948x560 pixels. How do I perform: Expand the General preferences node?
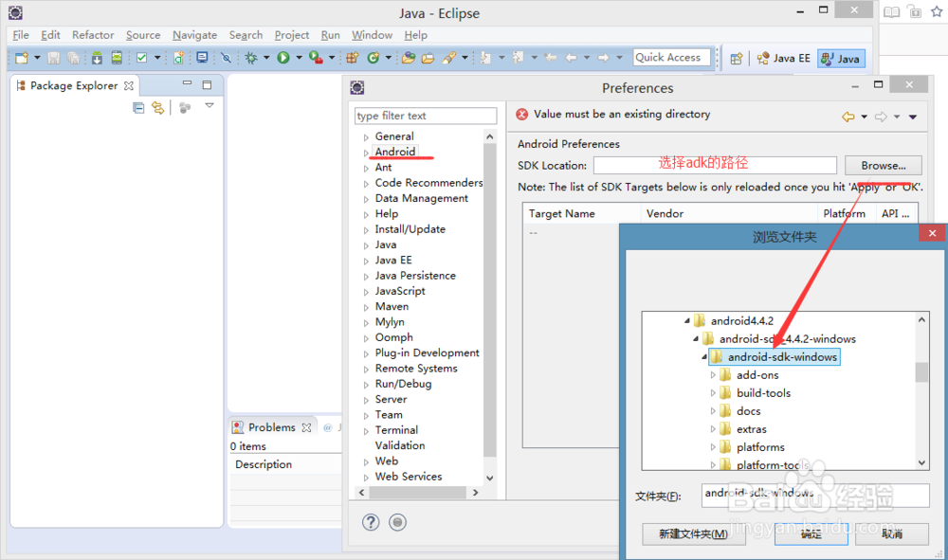pyautogui.click(x=366, y=137)
